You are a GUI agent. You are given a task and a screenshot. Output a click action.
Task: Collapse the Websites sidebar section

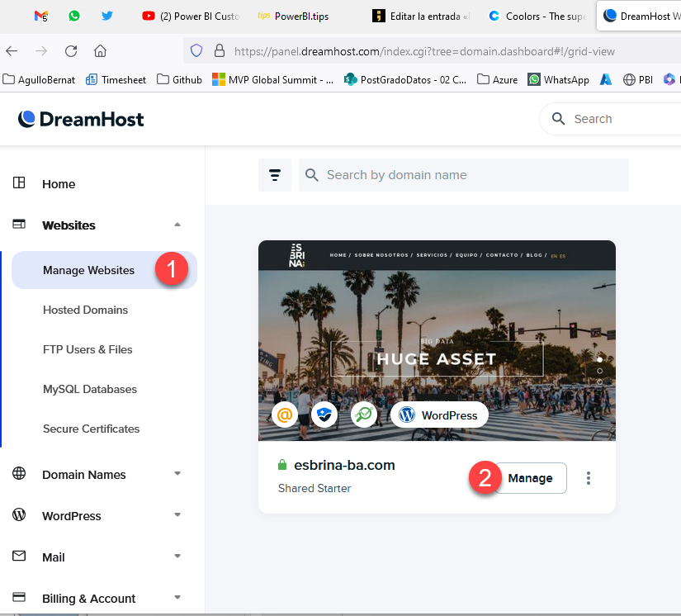click(177, 225)
